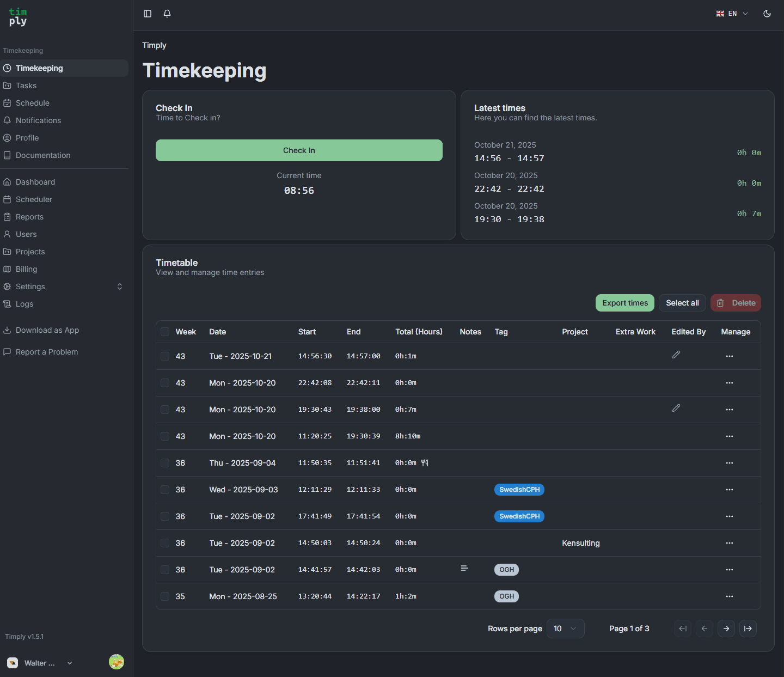The width and height of the screenshot is (784, 677).
Task: Open the notifications bell icon
Action: coord(167,14)
